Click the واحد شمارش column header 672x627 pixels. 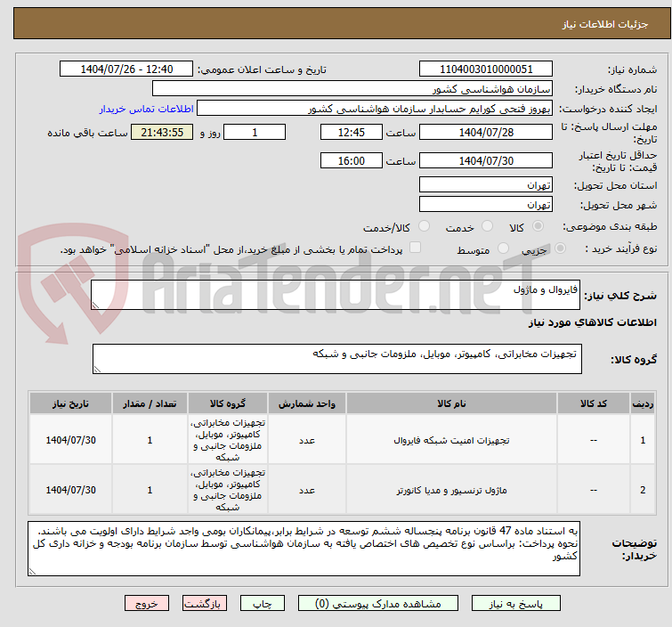(x=307, y=403)
